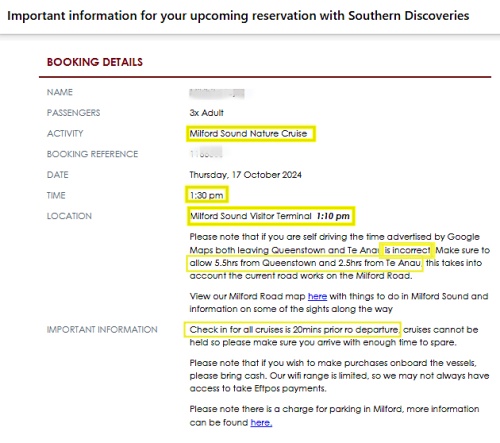Click the BOOKING REFERENCE field label
This screenshot has width=500, height=443.
pos(92,154)
